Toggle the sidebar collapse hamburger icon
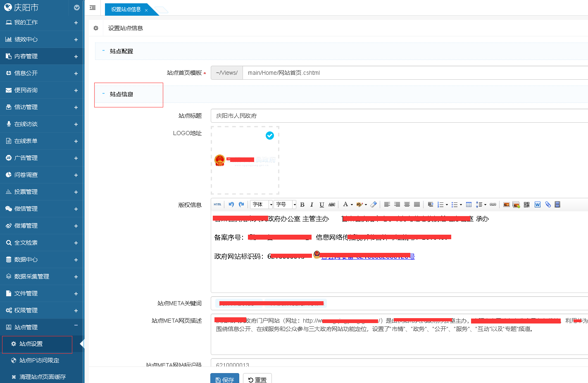588x383 pixels. (x=93, y=8)
